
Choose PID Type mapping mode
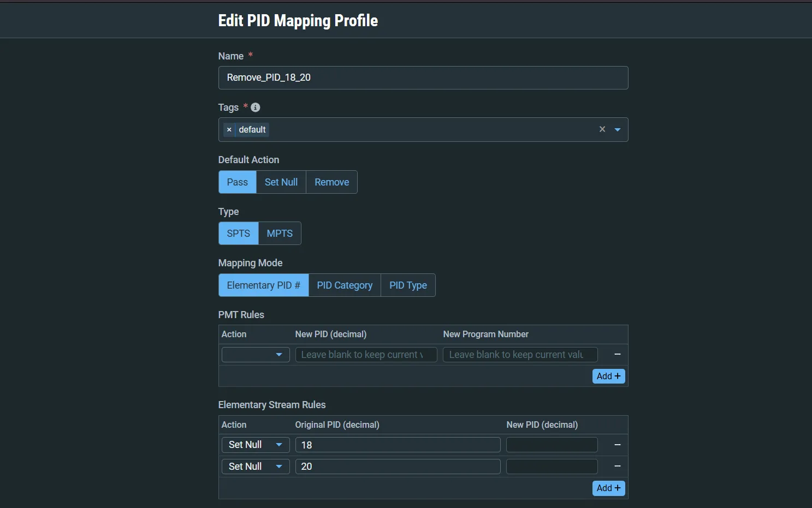point(408,285)
